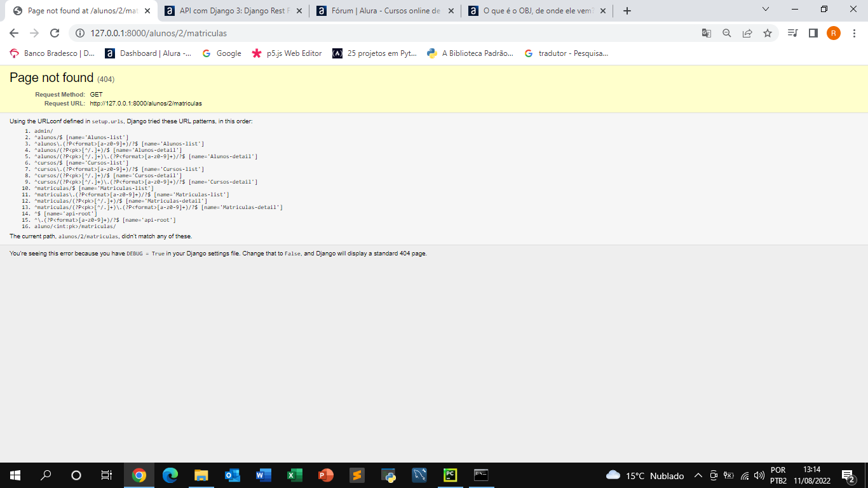Screen dimensions: 868x488
Task: Open the tab search dropdown chevron
Action: [765, 9]
